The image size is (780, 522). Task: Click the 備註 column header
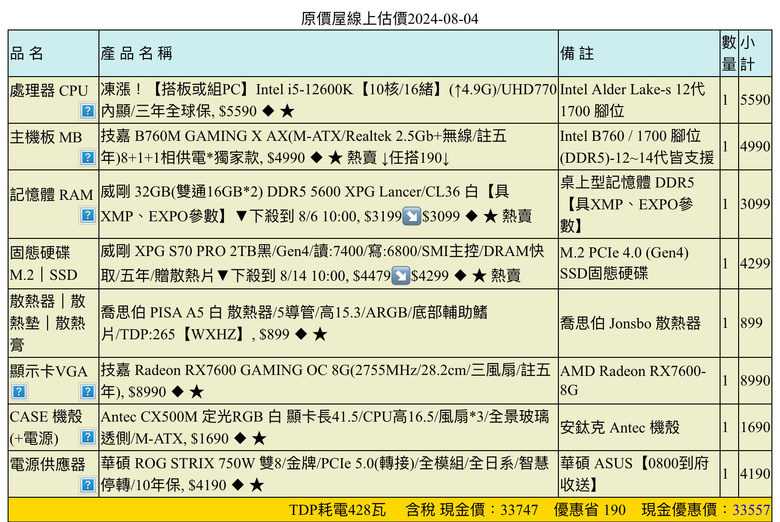click(x=577, y=53)
